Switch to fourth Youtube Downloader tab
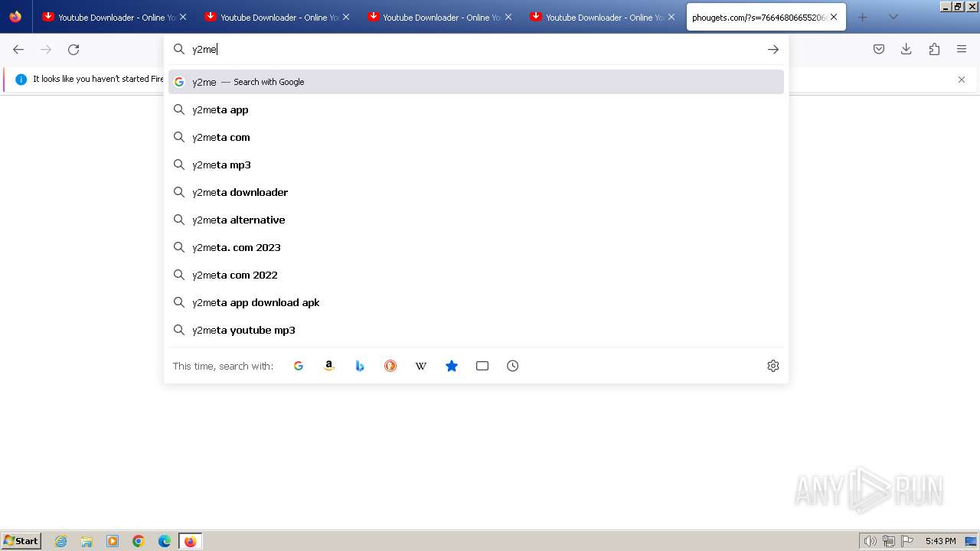 click(x=601, y=17)
